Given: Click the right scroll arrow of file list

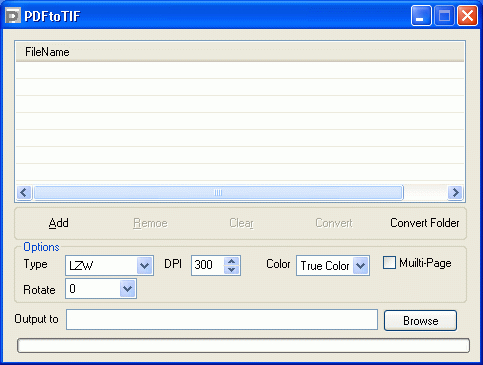Looking at the screenshot, I should click(x=455, y=192).
